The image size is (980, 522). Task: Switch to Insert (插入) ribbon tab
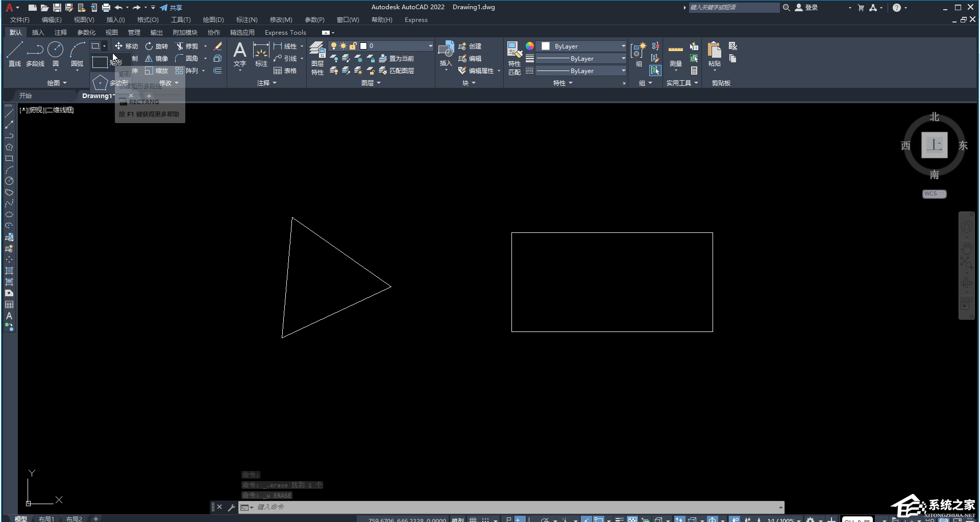pyautogui.click(x=38, y=32)
